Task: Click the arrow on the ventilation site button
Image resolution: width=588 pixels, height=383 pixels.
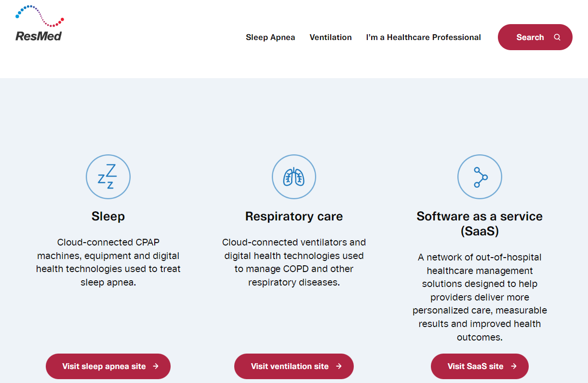Action: [339, 366]
